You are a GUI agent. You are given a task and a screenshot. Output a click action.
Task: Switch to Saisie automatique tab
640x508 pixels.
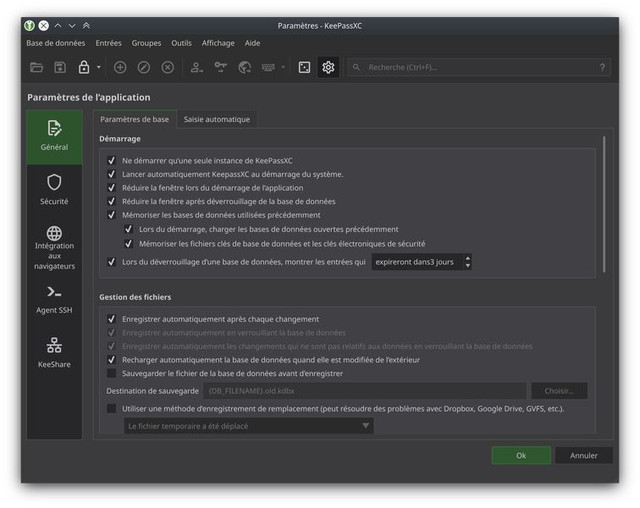tap(217, 119)
